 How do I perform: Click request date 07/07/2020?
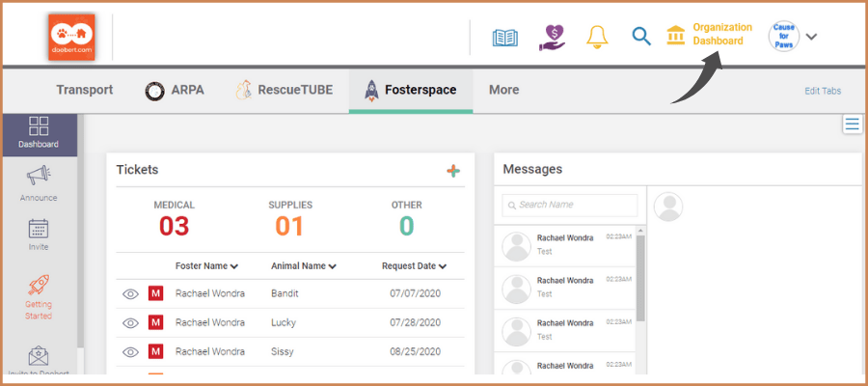[415, 293]
